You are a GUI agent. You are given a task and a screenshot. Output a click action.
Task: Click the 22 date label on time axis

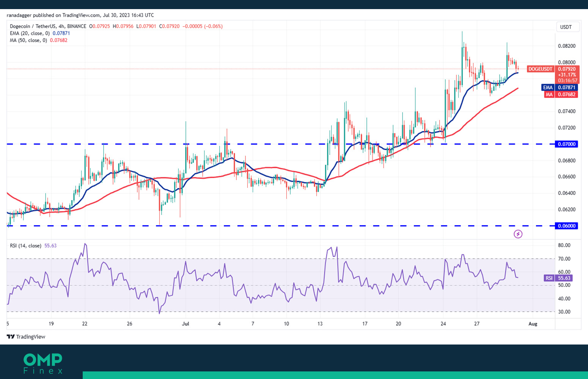coord(85,324)
